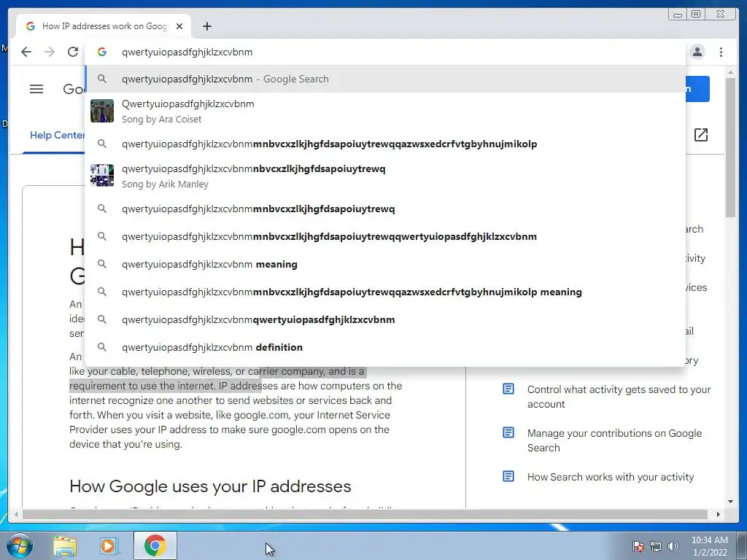Click the 'How Google uses your IP addresses' heading
Image resolution: width=747 pixels, height=560 pixels.
[x=210, y=486]
